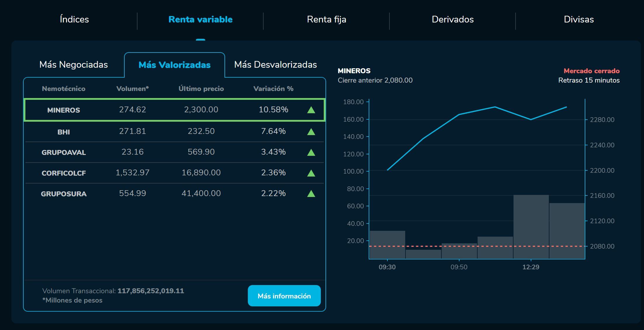The width and height of the screenshot is (644, 330).
Task: Click the green indicator arrow for CORFICOLCF
Action: (x=311, y=173)
